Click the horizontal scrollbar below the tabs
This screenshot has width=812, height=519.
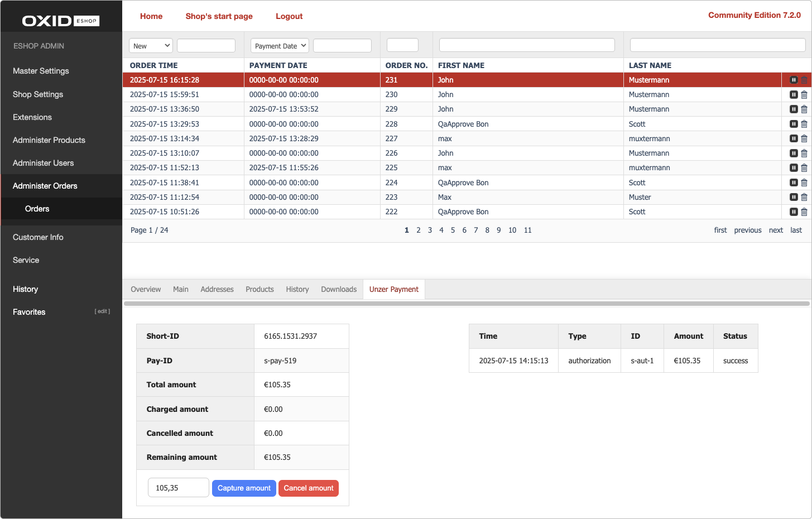click(x=467, y=304)
